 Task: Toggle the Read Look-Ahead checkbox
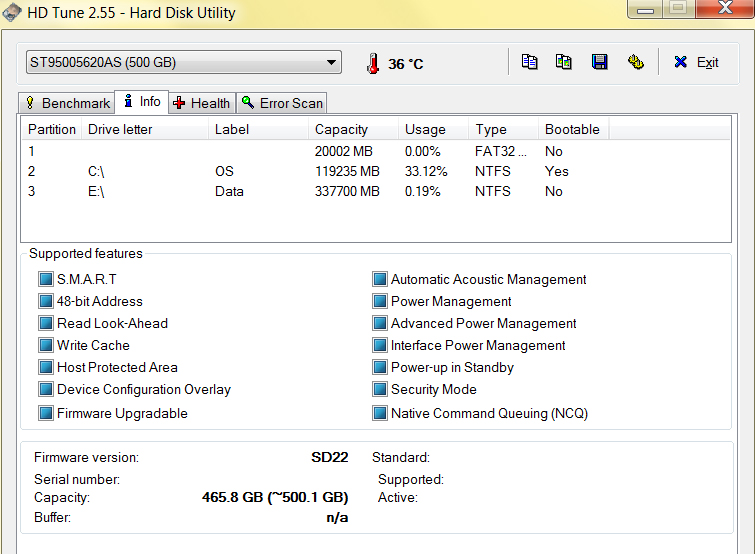click(46, 323)
